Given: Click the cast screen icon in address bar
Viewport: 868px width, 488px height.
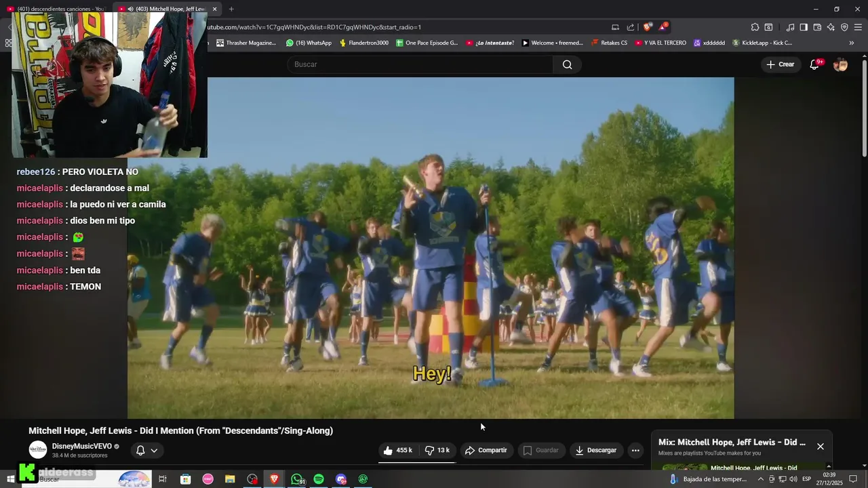Looking at the screenshot, I should (x=615, y=27).
